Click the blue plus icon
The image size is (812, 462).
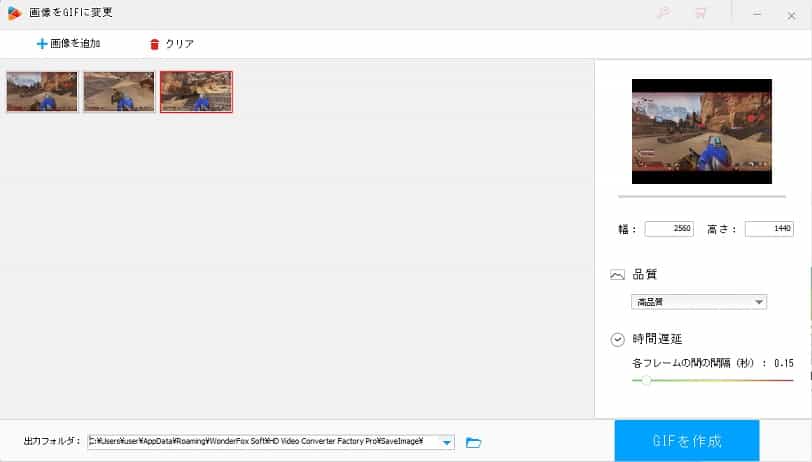[41, 44]
